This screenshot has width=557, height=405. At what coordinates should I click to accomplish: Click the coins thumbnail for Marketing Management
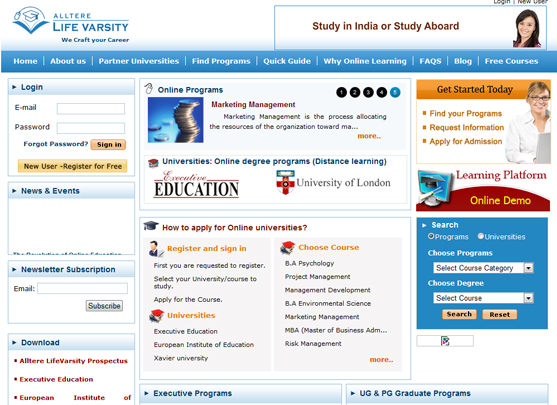pyautogui.click(x=175, y=120)
